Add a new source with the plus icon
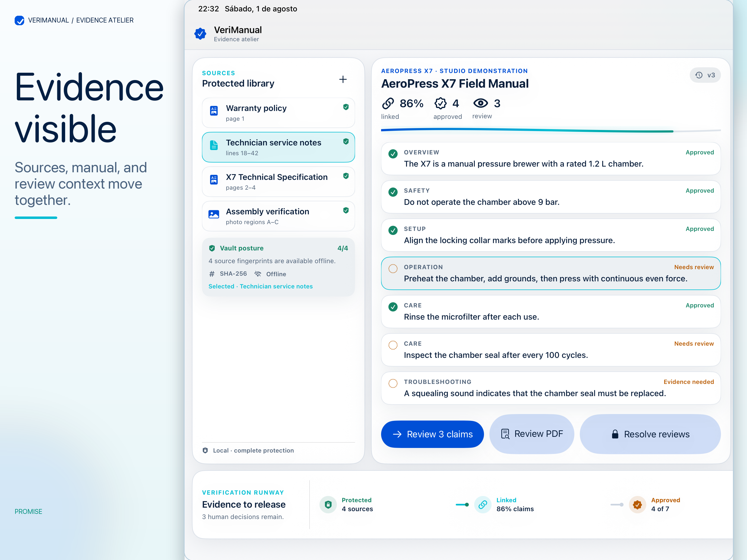The height and width of the screenshot is (560, 747). pyautogui.click(x=343, y=79)
